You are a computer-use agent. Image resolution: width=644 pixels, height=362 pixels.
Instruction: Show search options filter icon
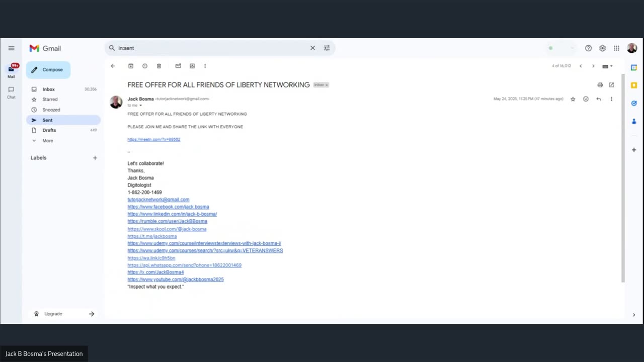[x=327, y=48]
